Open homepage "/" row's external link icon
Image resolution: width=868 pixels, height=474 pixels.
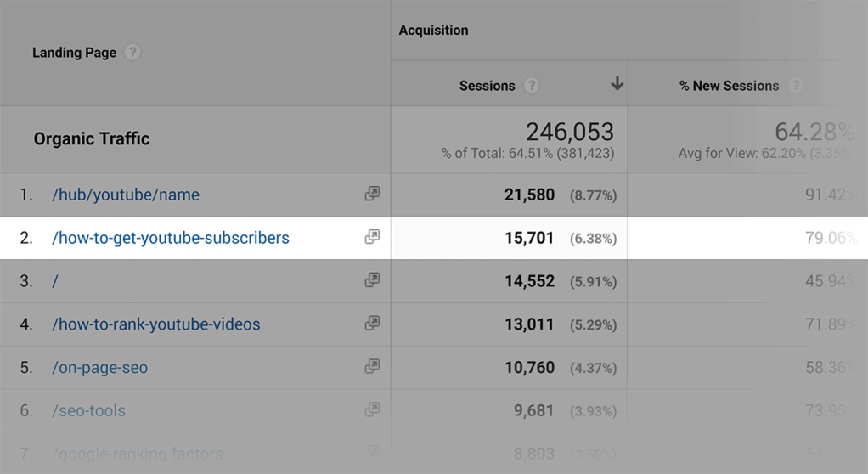(x=372, y=279)
